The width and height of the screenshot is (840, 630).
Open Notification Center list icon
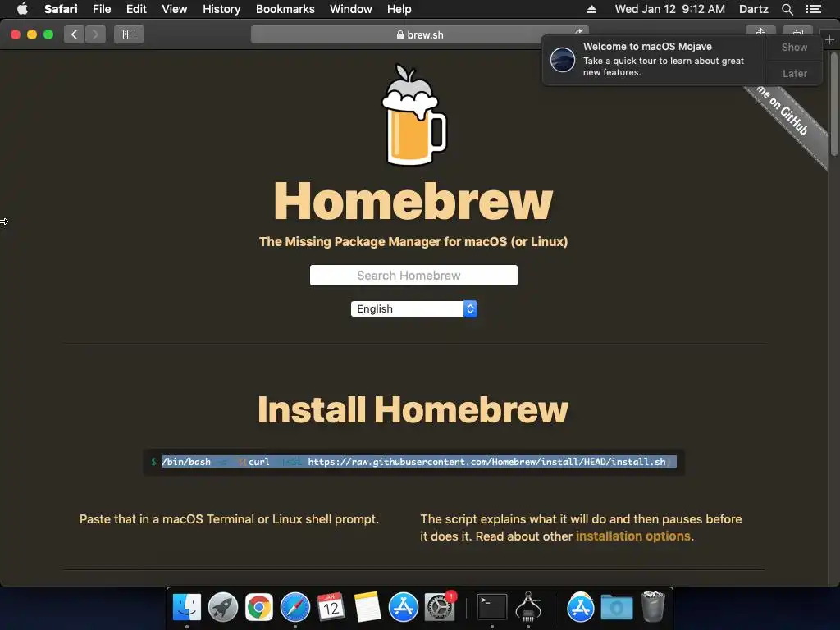tap(813, 9)
